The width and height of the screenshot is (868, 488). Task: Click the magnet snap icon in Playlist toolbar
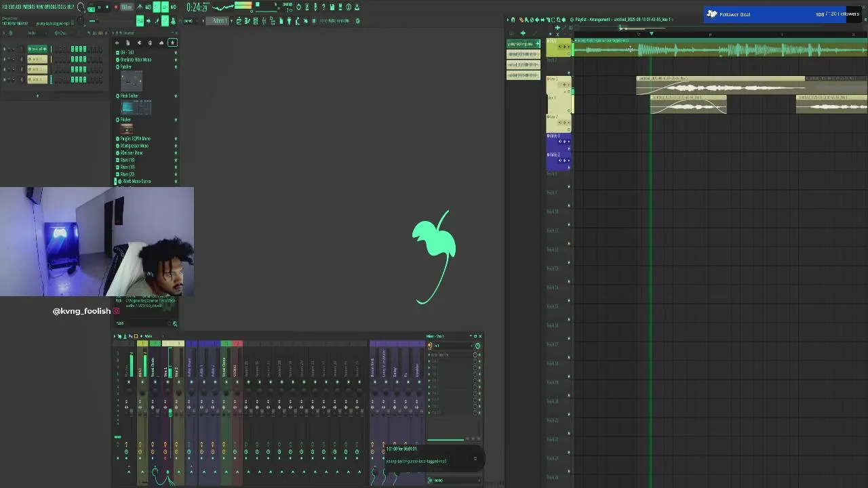(x=513, y=20)
